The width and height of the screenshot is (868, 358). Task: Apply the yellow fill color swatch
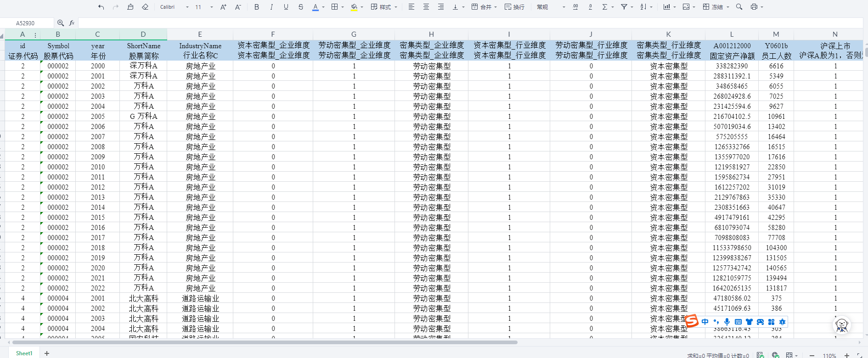[x=354, y=7]
